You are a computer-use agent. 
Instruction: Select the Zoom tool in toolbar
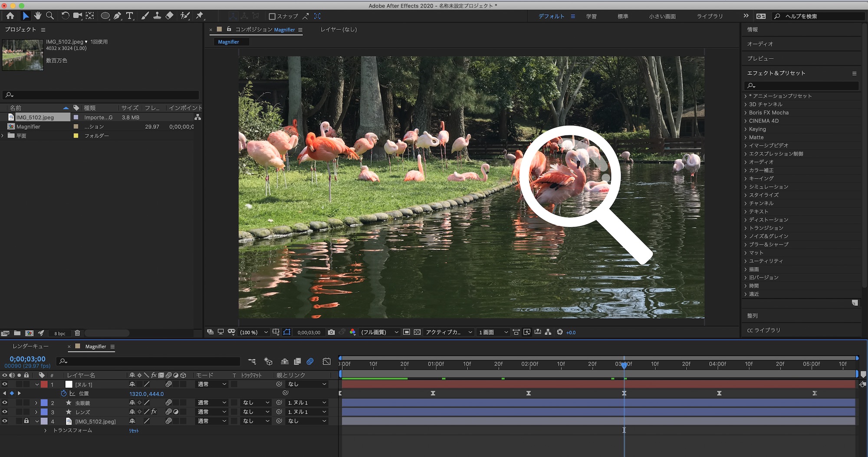(x=50, y=16)
